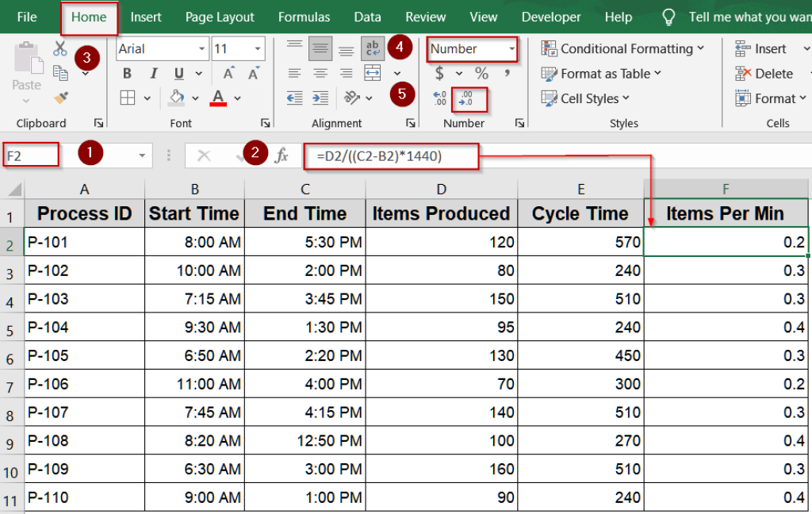The image size is (812, 514).
Task: Apply the Format Painter
Action: (60, 98)
